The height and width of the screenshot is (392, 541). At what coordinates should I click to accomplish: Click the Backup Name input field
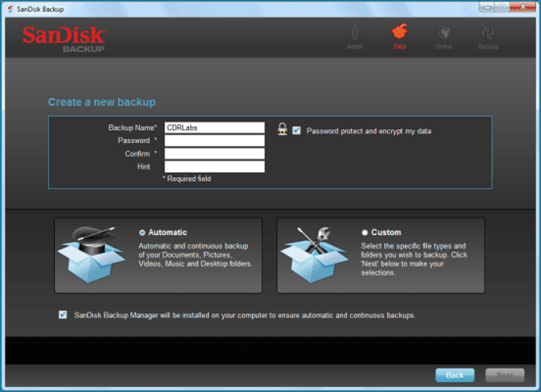pos(215,128)
